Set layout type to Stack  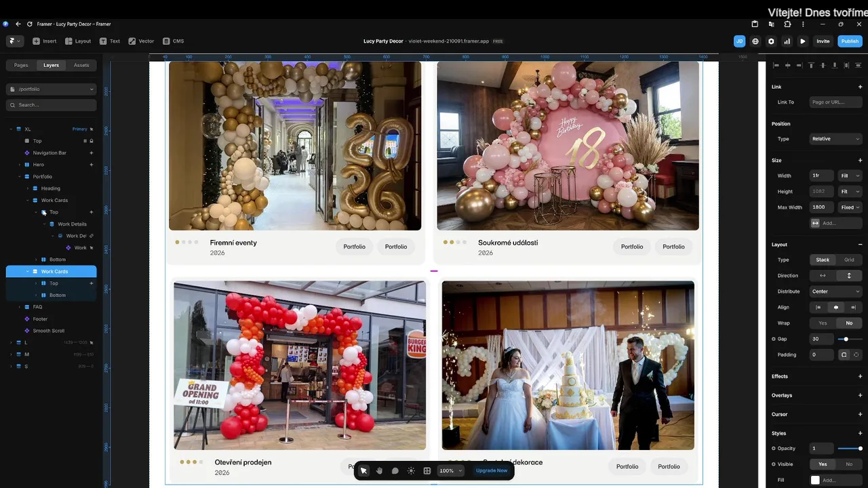pos(823,260)
